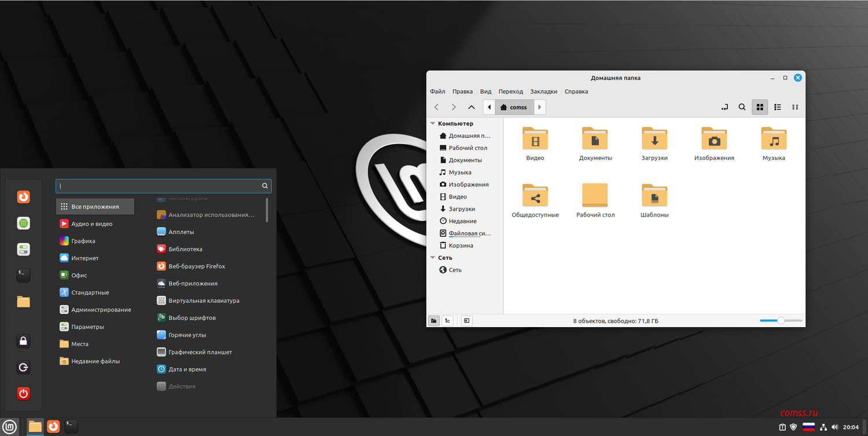Screen dimensions: 868x436
Task: Click the lock screen padlock icon
Action: point(23,341)
